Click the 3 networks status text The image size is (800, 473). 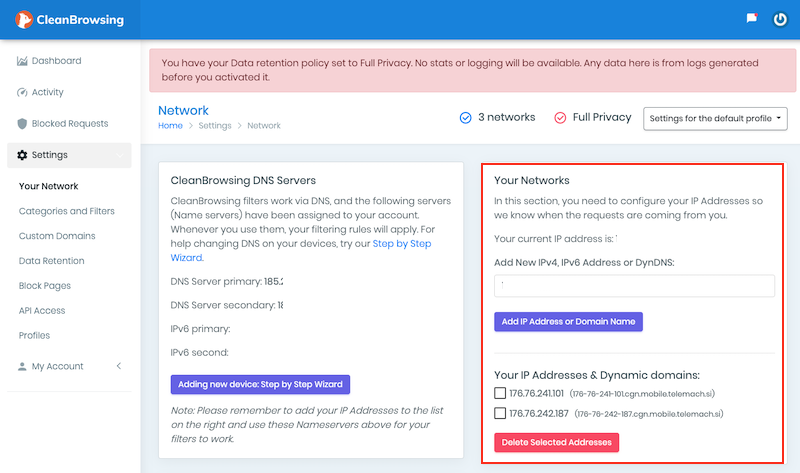[507, 117]
